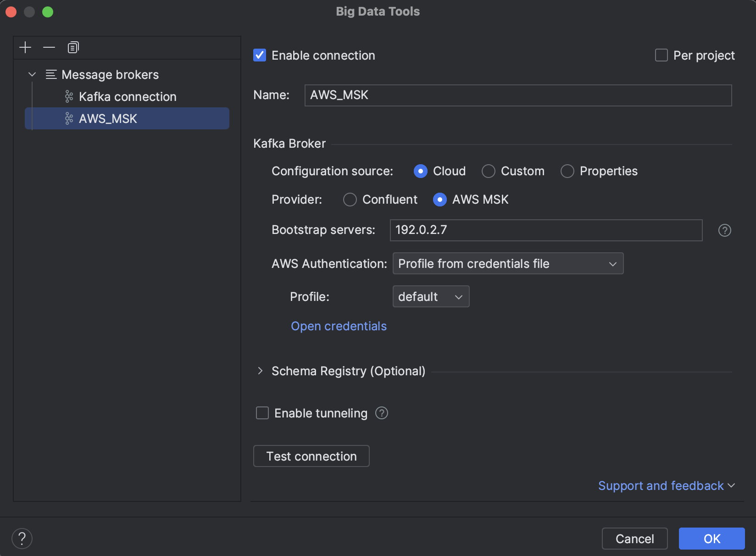Select Kafka connection in the sidebar

[127, 96]
